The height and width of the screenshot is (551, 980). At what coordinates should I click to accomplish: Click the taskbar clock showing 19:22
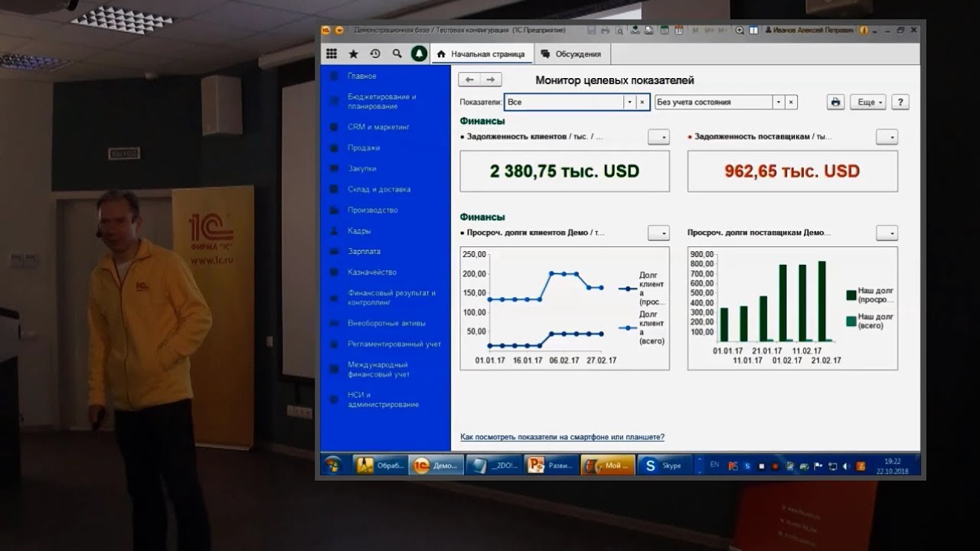[x=892, y=465]
